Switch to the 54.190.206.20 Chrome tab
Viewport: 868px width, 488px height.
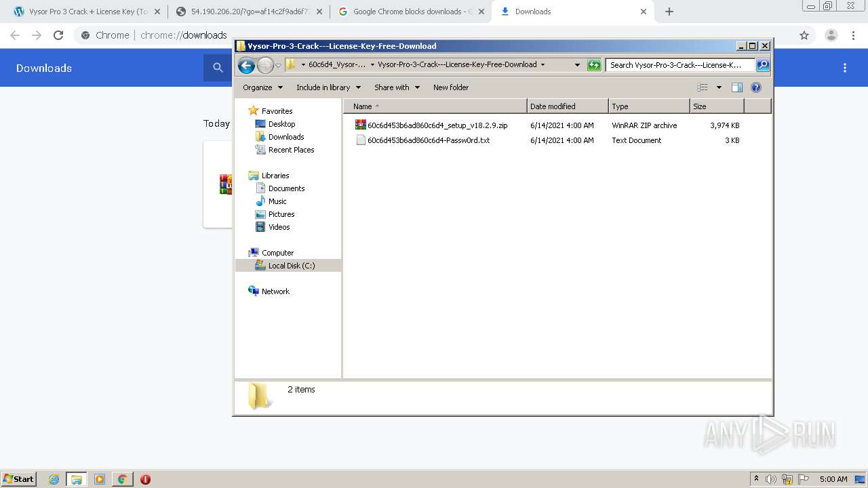(x=249, y=12)
